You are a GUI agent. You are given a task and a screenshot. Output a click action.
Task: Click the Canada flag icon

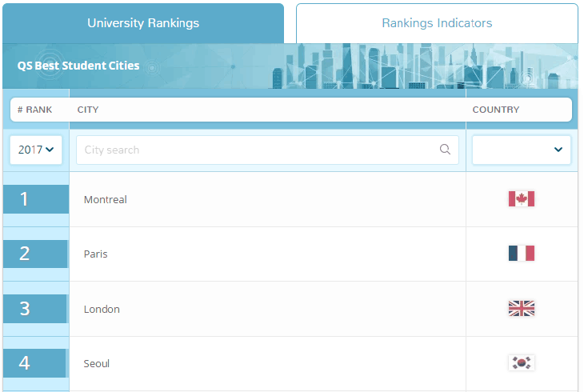pyautogui.click(x=522, y=198)
